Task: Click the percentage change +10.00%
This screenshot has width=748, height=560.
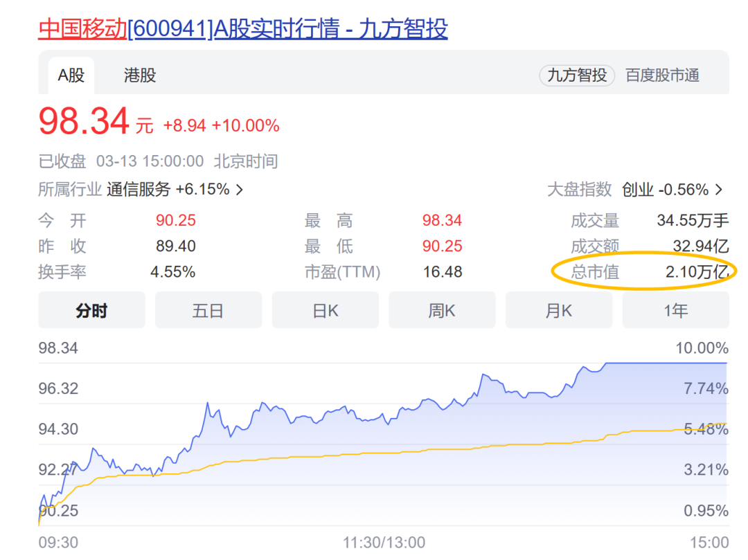Action: 246,126
